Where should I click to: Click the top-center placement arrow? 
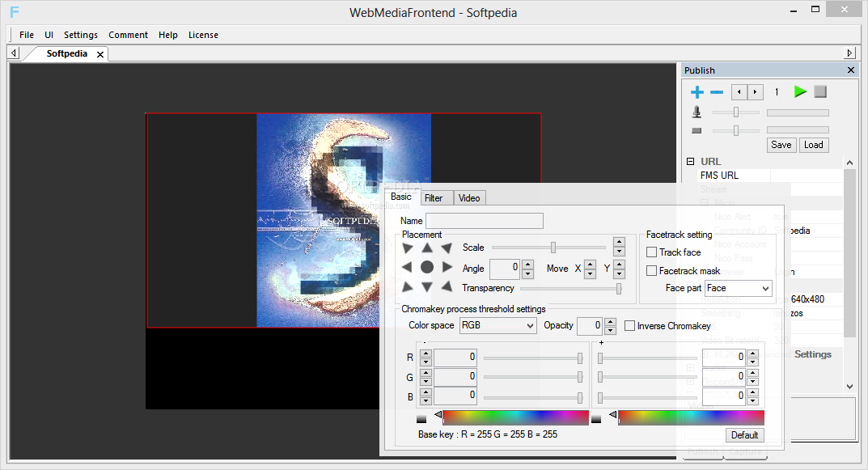pos(427,248)
